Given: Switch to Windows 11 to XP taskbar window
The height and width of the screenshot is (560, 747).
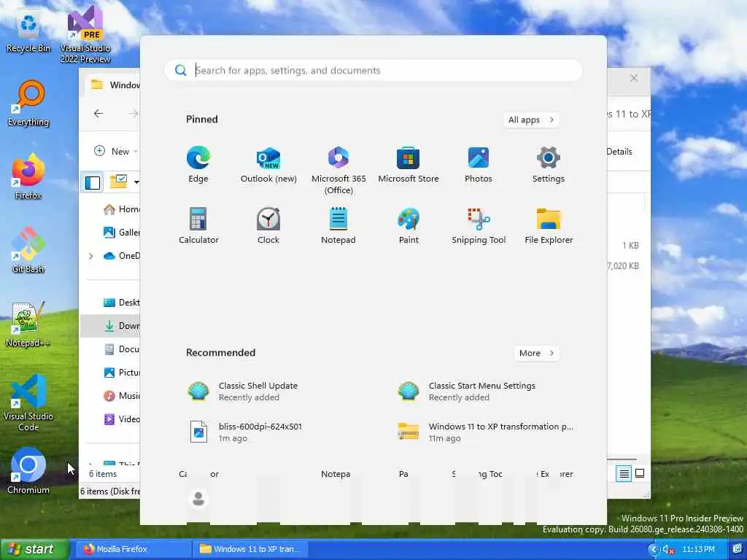Looking at the screenshot, I should (x=251, y=550).
